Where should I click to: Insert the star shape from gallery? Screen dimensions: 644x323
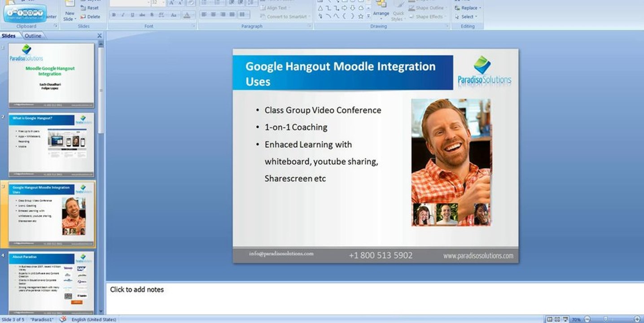[x=360, y=16]
